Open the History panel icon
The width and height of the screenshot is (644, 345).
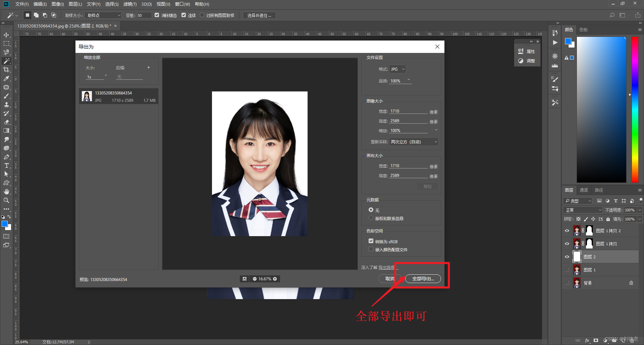pos(555,33)
